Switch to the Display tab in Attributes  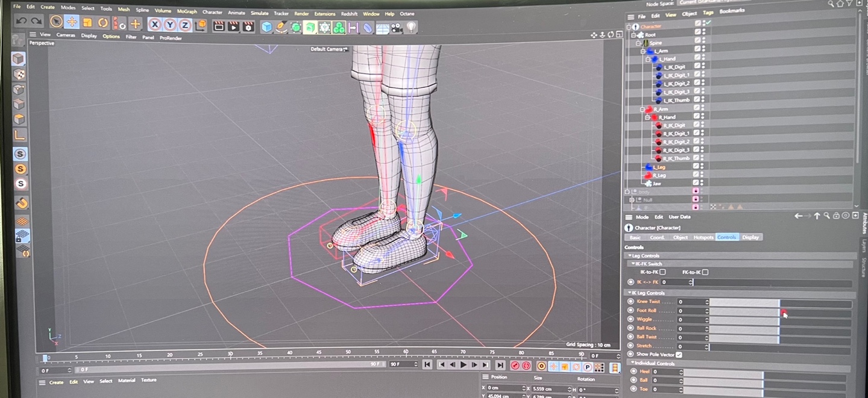click(x=750, y=237)
